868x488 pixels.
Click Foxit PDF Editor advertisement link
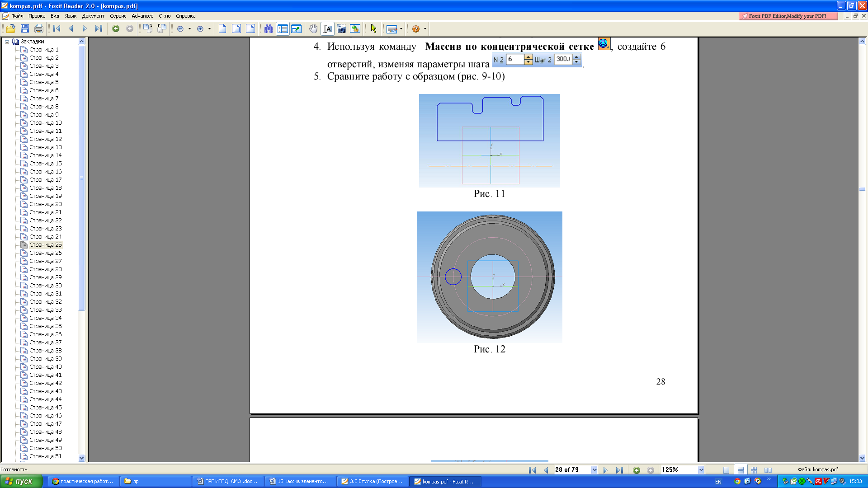(788, 16)
